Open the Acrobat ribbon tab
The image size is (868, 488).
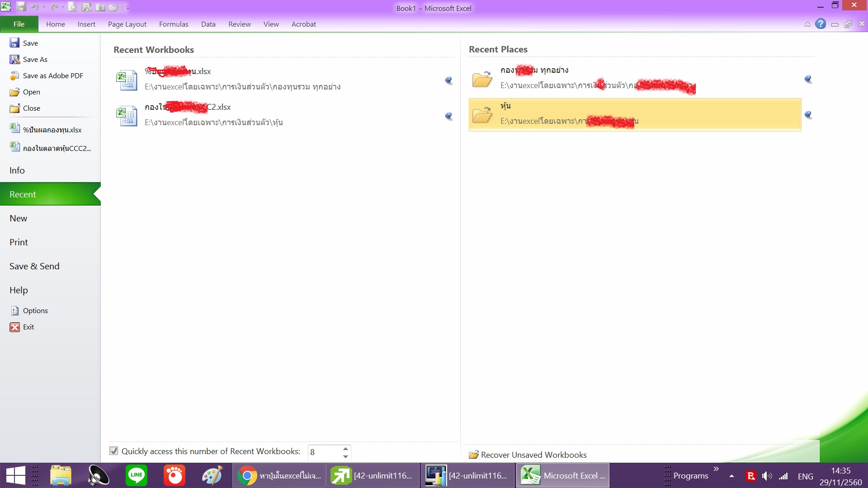click(304, 24)
